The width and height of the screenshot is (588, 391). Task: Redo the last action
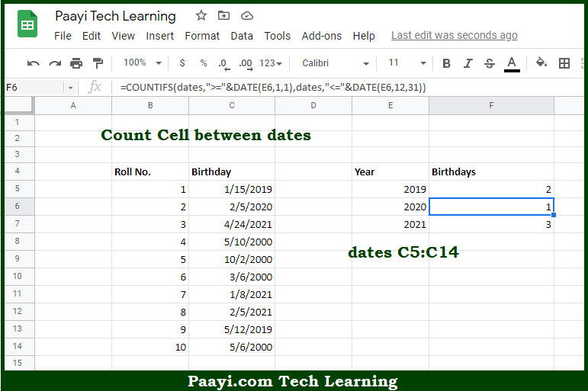tap(55, 63)
